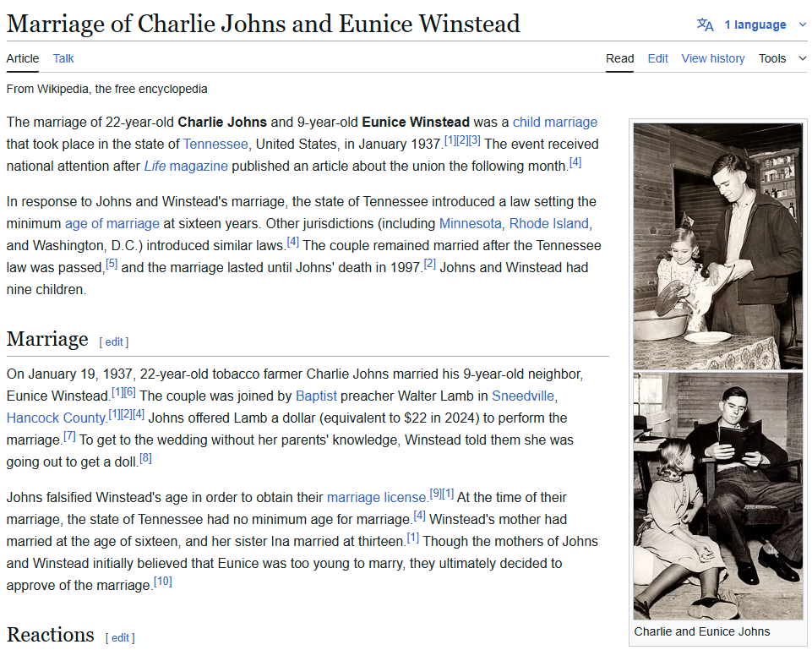Open the Tools dropdown menu
Viewport: 812px width, 650px height.
(x=782, y=58)
